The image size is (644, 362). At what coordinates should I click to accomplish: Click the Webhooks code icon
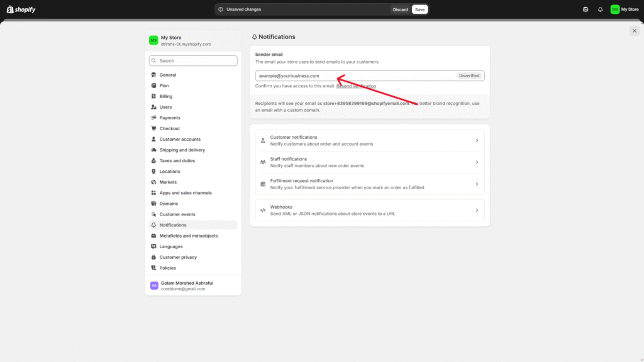(263, 210)
